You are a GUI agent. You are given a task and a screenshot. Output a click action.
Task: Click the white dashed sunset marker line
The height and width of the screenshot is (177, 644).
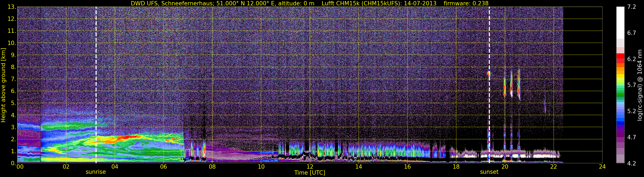tap(489, 85)
